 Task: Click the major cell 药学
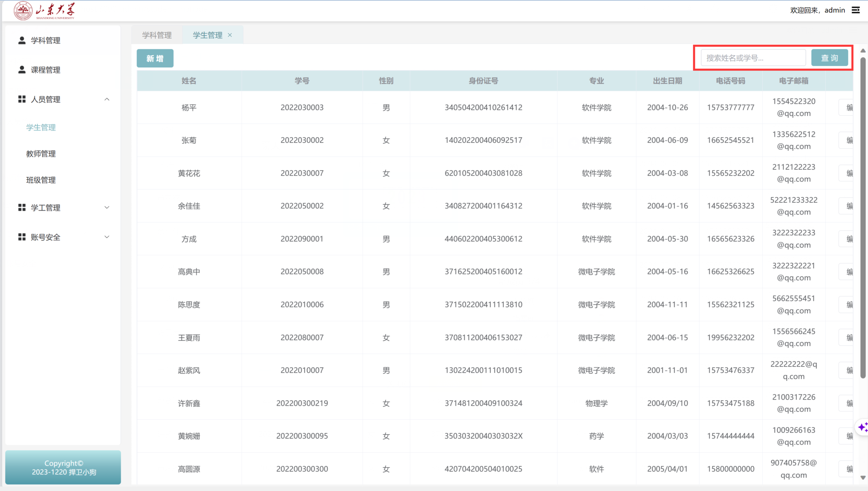point(596,436)
